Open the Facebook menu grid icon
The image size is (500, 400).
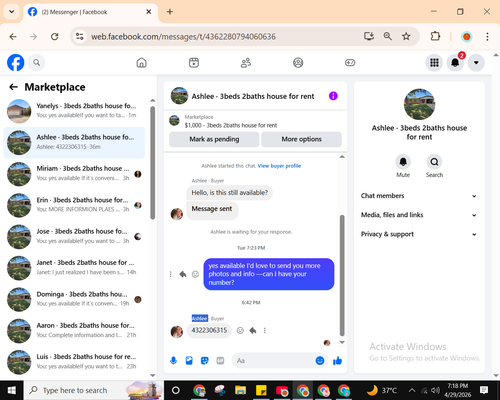(434, 62)
